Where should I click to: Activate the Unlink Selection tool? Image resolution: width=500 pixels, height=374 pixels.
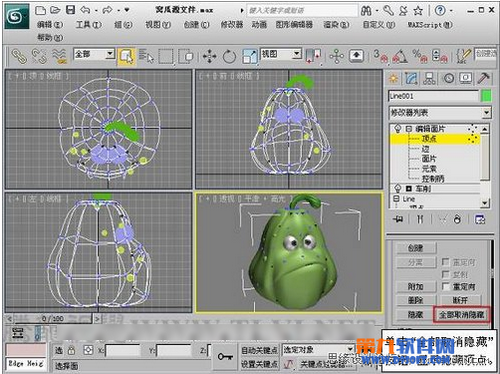pos(39,56)
